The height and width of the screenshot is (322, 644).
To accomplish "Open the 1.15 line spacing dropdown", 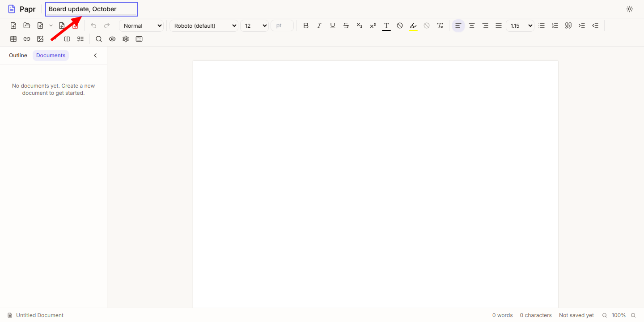I will pyautogui.click(x=520, y=25).
